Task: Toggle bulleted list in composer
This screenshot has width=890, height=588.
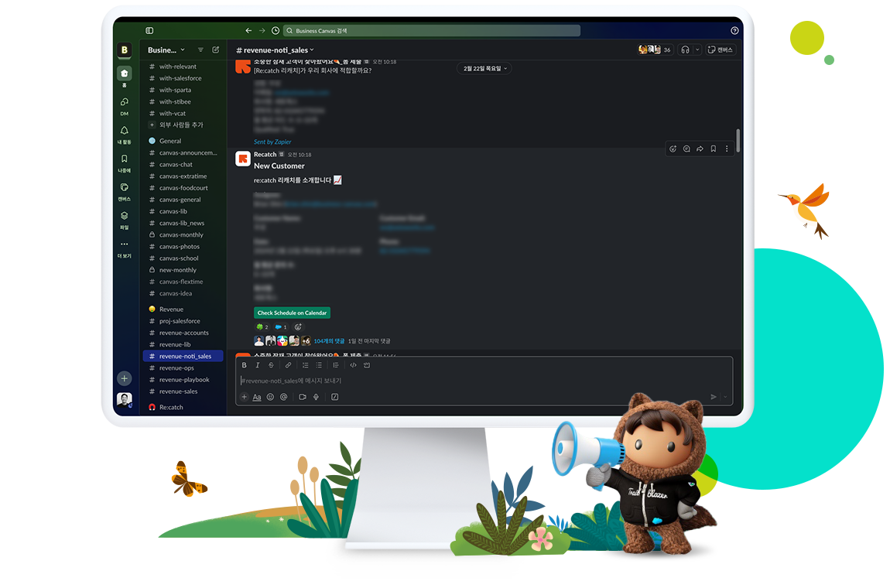Action: coord(319,365)
